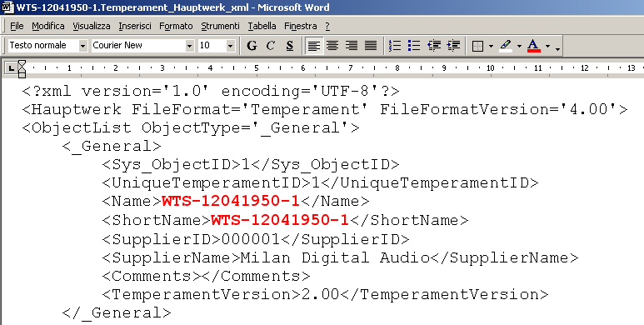Open the Tabella menu
This screenshot has width=644, height=325.
pyautogui.click(x=262, y=27)
